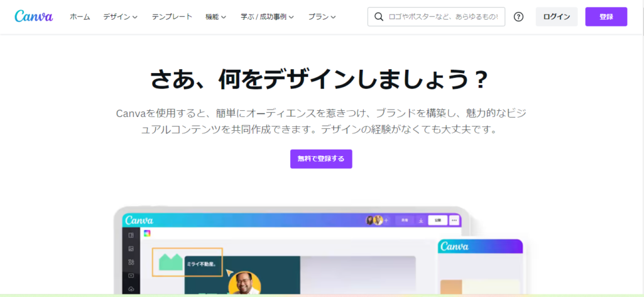Open the rainbow color picker swatch
Screen dimensions: 644x297
point(146,233)
